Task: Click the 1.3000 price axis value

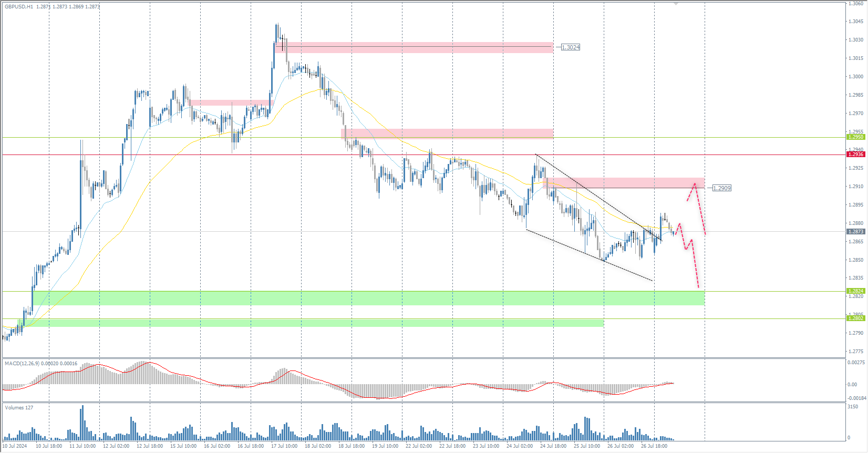Action: pyautogui.click(x=856, y=77)
